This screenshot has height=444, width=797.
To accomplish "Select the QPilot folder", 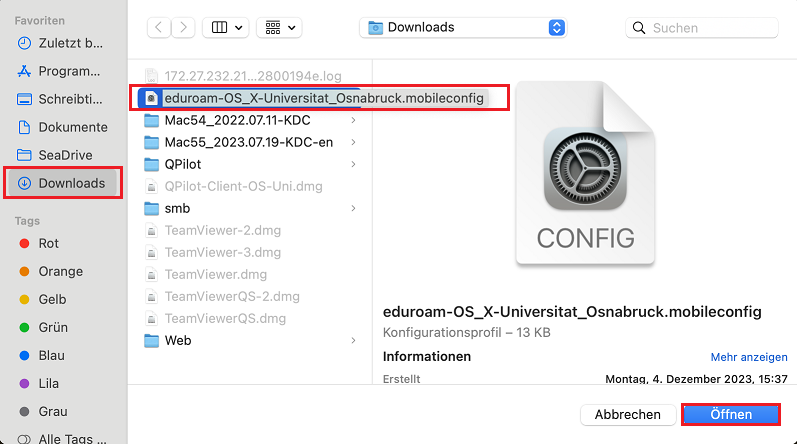I will click(249, 164).
